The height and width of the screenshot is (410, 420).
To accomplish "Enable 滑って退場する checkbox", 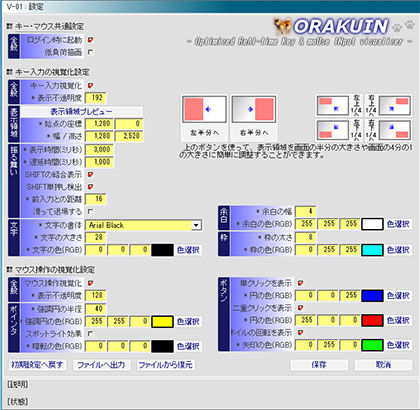I will tap(90, 211).
